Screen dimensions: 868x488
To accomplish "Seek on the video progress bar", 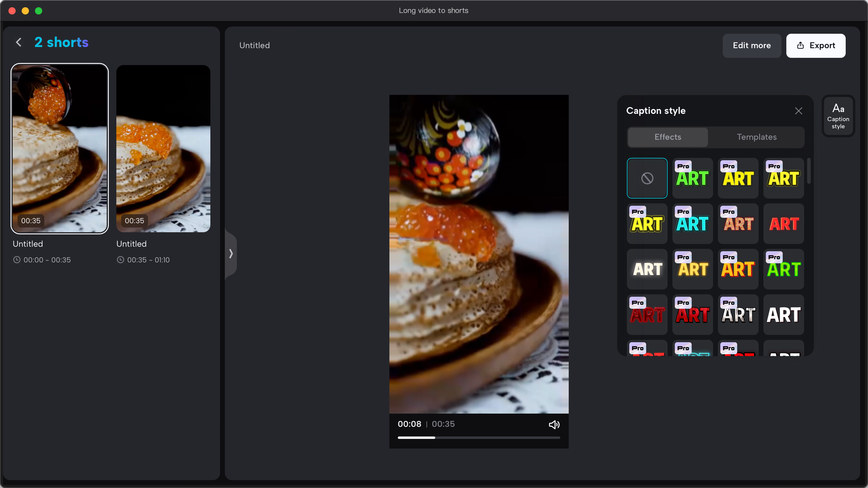I will (x=479, y=437).
